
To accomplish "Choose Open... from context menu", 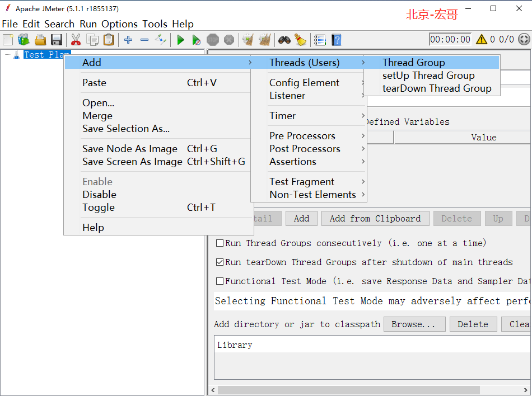I will (x=158, y=103).
